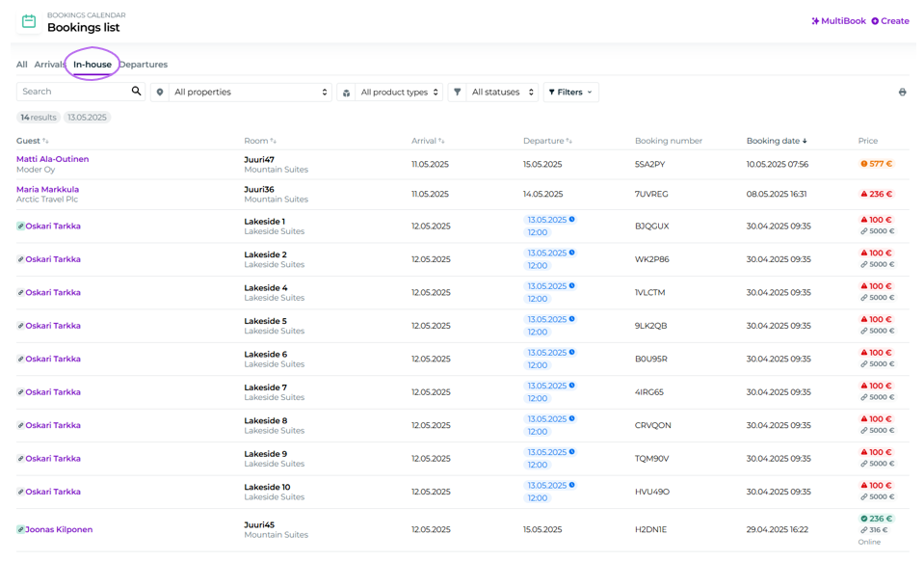Image resolution: width=924 pixels, height=561 pixels.
Task: Open guest Joonas Kilponen
Action: [59, 529]
